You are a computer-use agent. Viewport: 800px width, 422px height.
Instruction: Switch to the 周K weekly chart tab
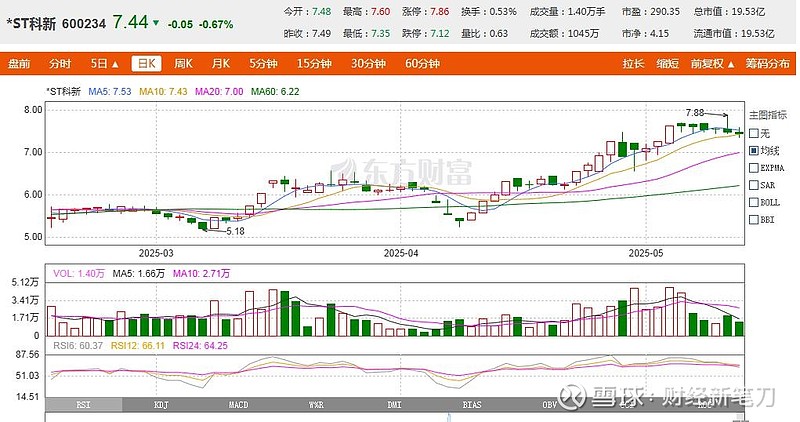pos(183,64)
